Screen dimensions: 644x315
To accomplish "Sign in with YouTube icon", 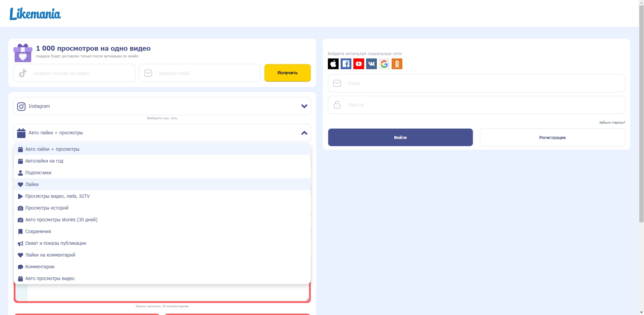I will pos(359,64).
